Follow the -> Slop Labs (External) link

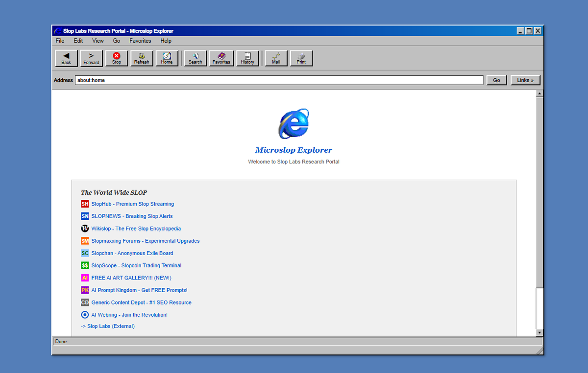coord(108,326)
